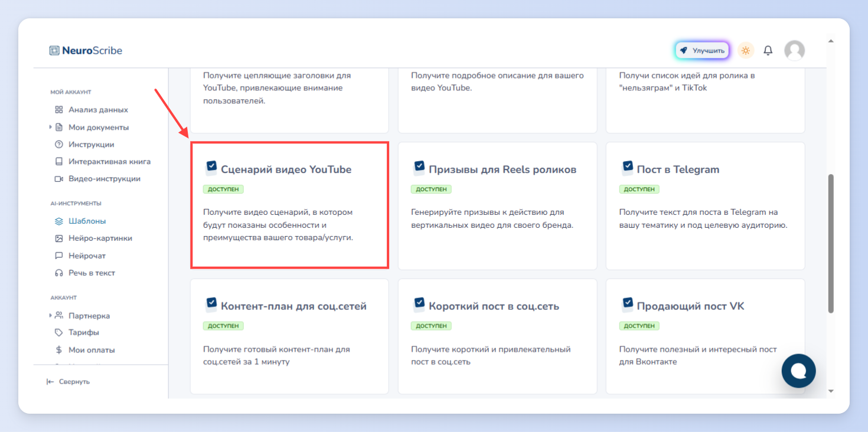This screenshot has height=432, width=868.
Task: Click the Тарифы tag icon
Action: 58,332
